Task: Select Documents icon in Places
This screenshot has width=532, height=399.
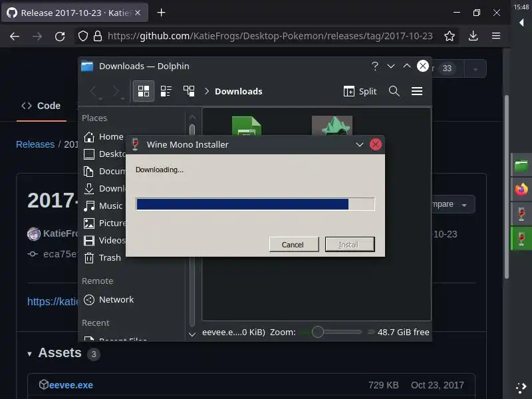Action: coord(89,172)
